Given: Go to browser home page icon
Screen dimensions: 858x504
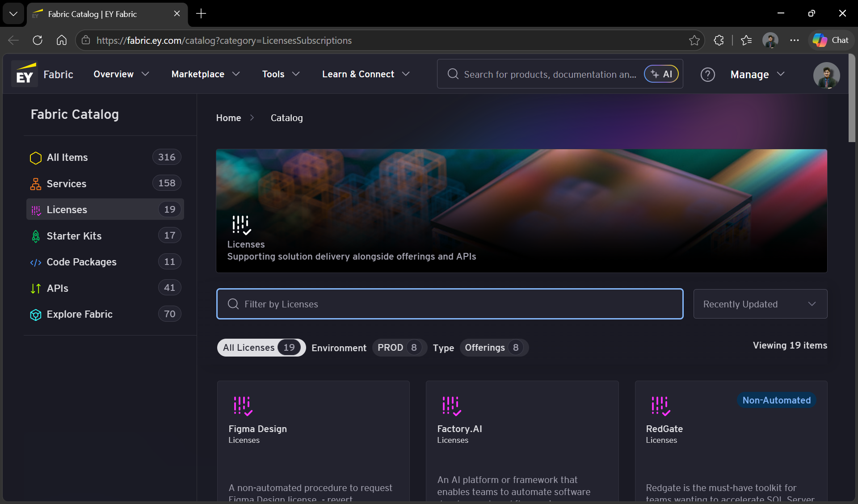Looking at the screenshot, I should (62, 40).
